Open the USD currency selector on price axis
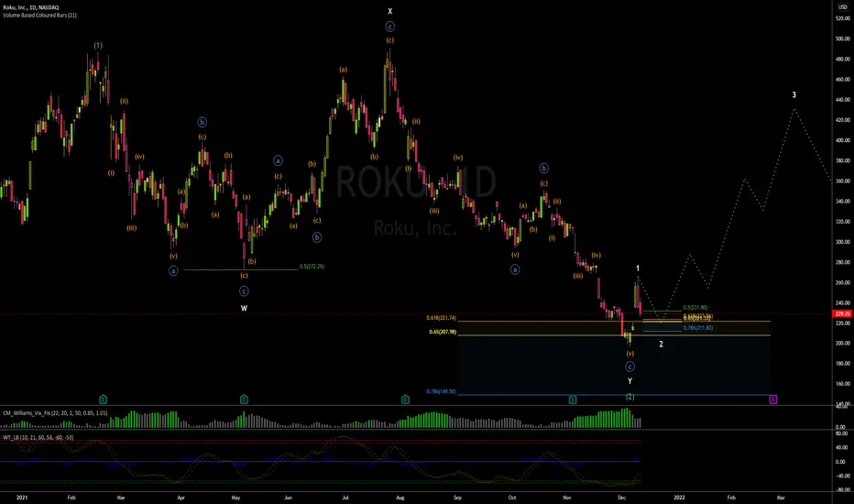The width and height of the screenshot is (854, 504). click(843, 7)
